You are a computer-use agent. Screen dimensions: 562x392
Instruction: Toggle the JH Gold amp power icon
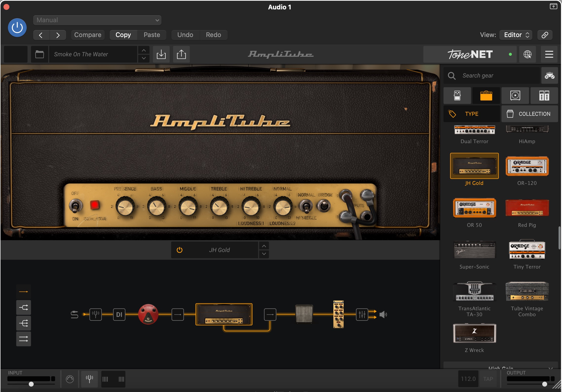pos(180,250)
